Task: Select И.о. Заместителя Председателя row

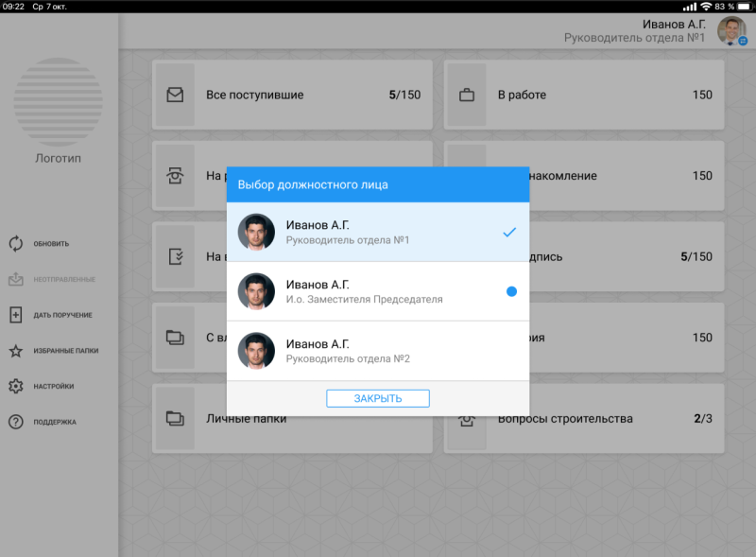Action: point(377,291)
